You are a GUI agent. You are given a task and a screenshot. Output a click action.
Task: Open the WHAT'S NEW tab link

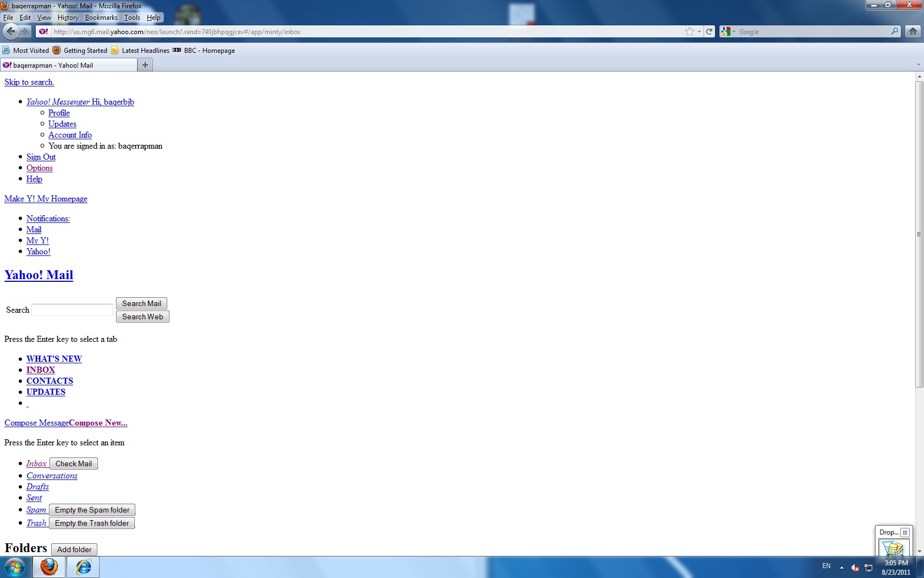(x=54, y=359)
